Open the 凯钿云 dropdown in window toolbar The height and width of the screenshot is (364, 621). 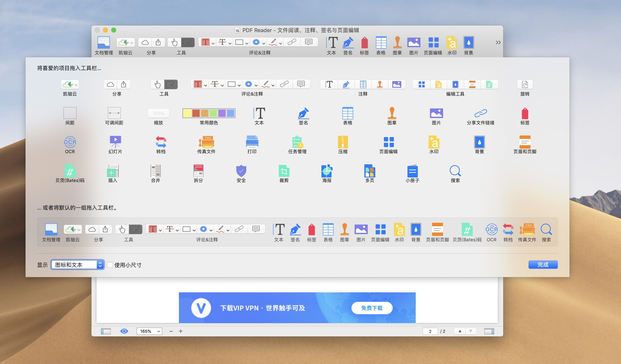point(125,42)
